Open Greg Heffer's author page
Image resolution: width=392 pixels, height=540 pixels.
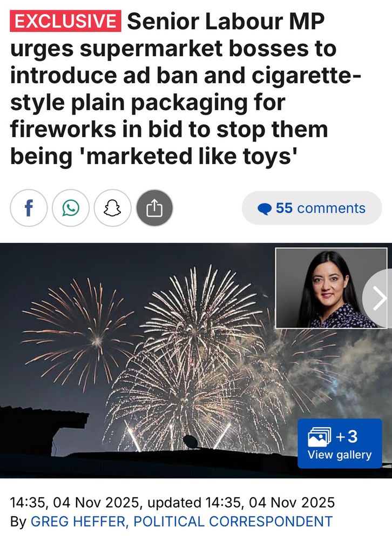pyautogui.click(x=78, y=522)
